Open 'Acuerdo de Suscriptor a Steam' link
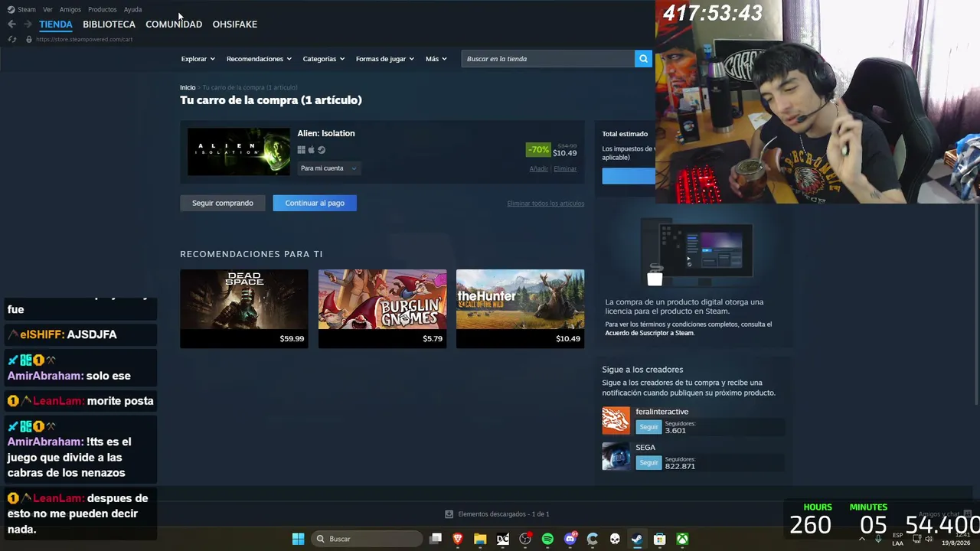The height and width of the screenshot is (551, 980). click(x=649, y=333)
